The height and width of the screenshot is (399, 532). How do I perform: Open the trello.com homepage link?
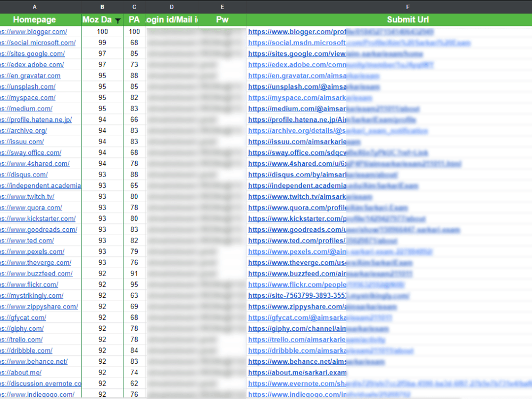click(x=21, y=339)
